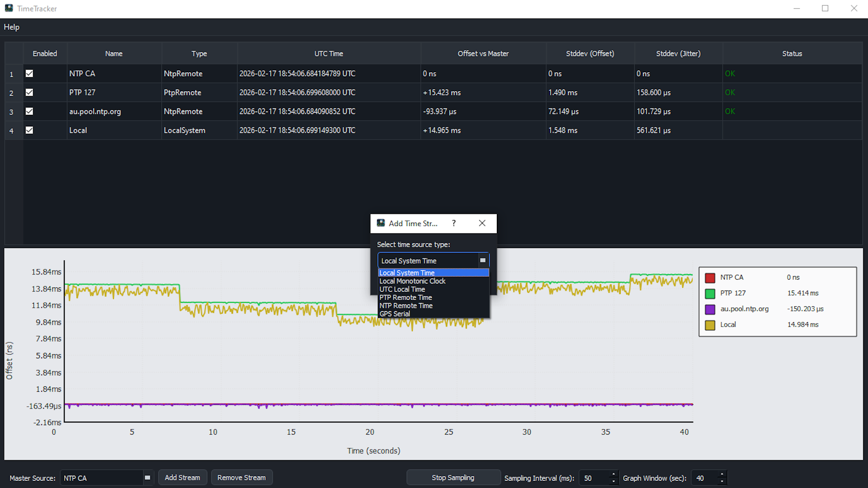The width and height of the screenshot is (868, 488).
Task: Click the Add Time Stream dialog help icon
Action: pyautogui.click(x=453, y=223)
